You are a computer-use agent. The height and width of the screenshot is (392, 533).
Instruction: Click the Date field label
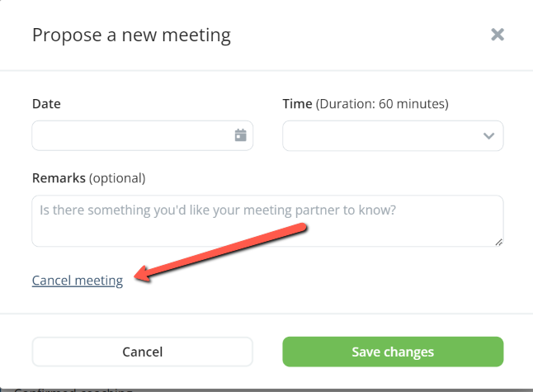(x=46, y=104)
